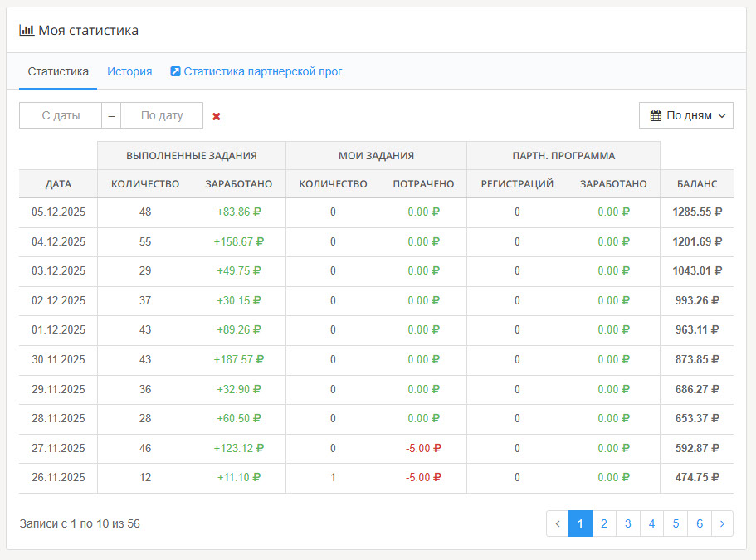The image size is (756, 560).
Task: Select the Статистика tab
Action: coord(58,71)
